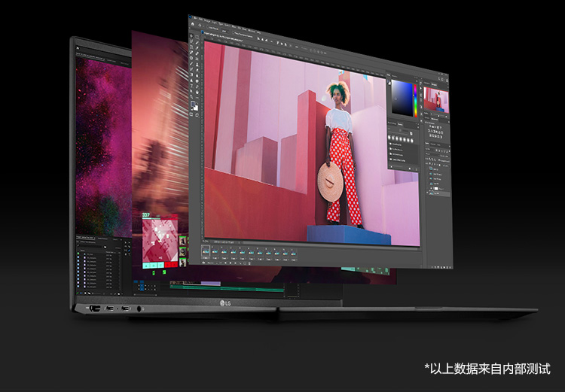
Task: Duplicate frame using timeline new-frame icon
Action: click(245, 263)
